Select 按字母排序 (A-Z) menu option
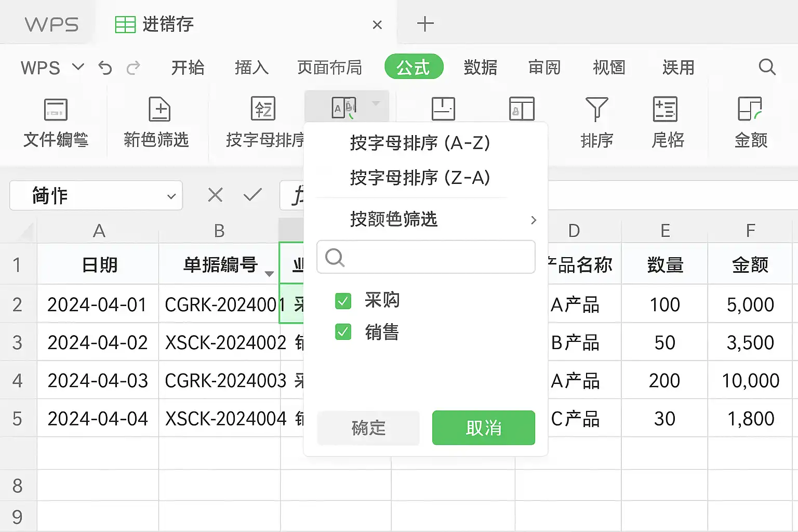Image resolution: width=798 pixels, height=532 pixels. 420,143
